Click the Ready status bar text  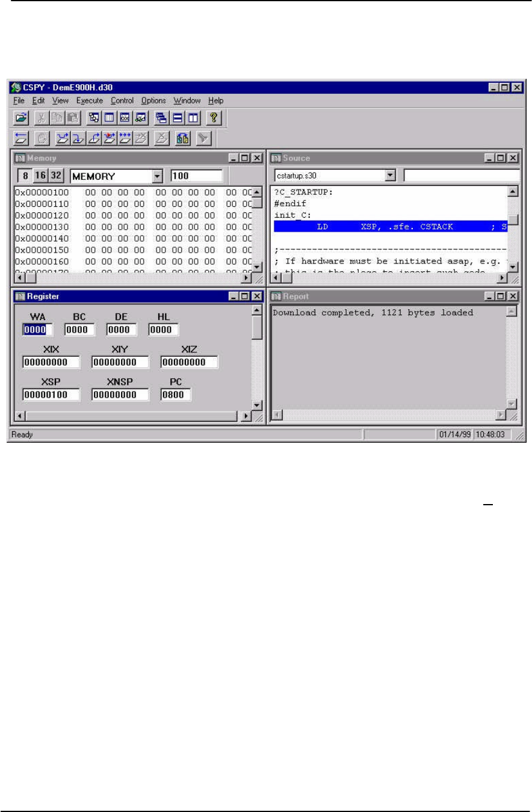click(x=23, y=435)
